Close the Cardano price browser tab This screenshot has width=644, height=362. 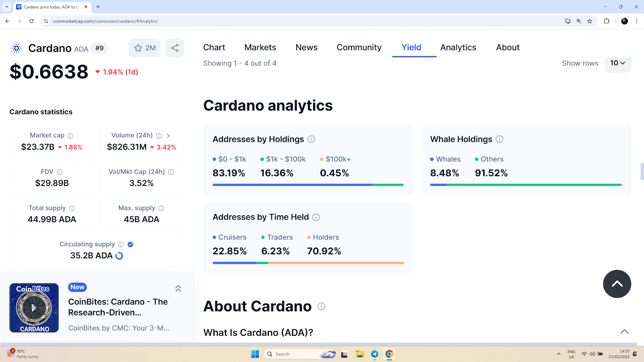86,7
